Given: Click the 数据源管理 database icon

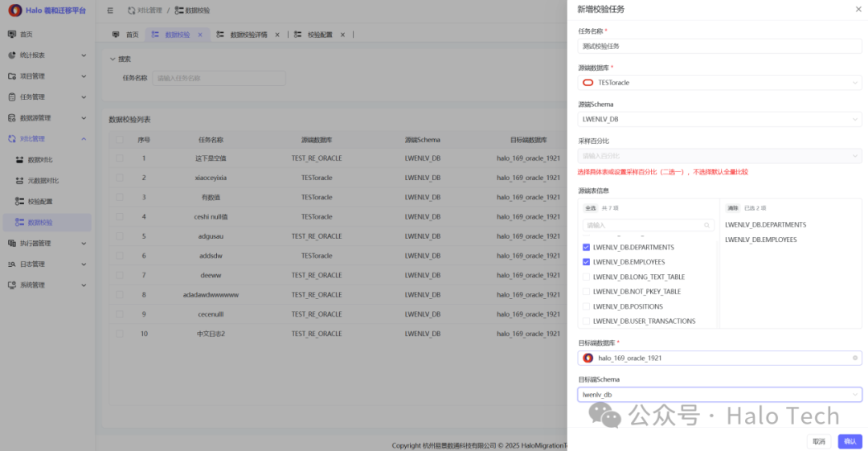Looking at the screenshot, I should 12,118.
